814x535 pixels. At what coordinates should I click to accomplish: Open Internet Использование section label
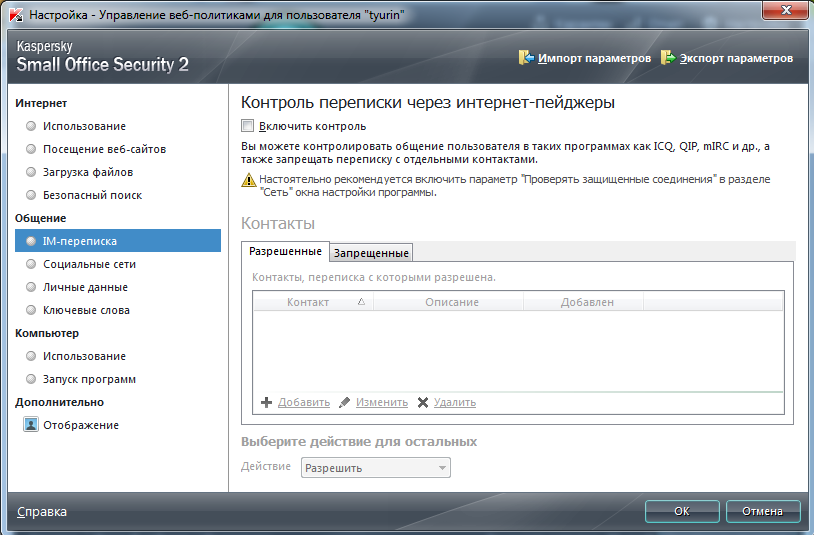pyautogui.click(x=84, y=126)
